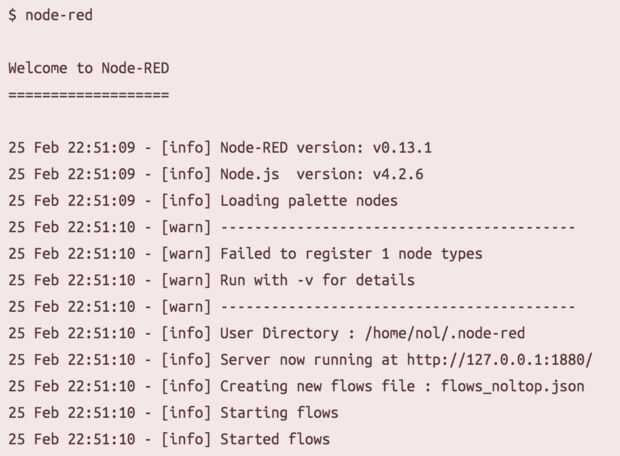Select the v0.13.1 Node-RED version number
Viewport: 620px width, 456px height.
tap(402, 147)
